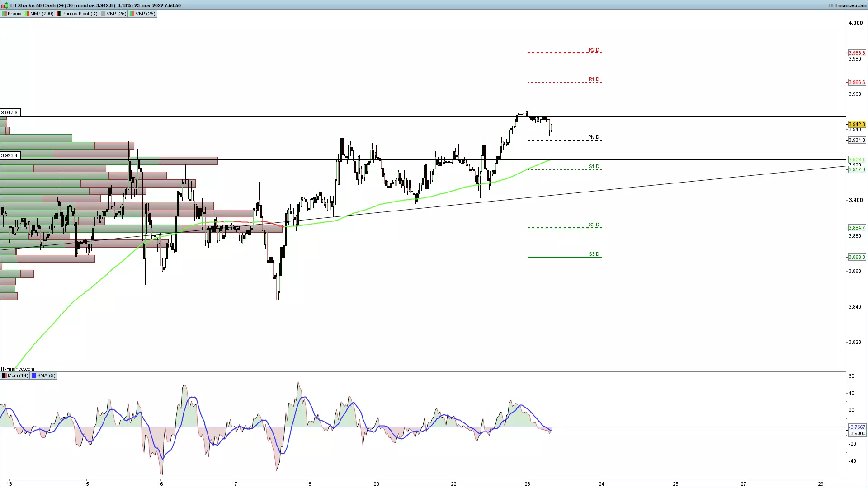Click date 27 on the time axis
This screenshot has height=488, width=868.
pyautogui.click(x=744, y=484)
